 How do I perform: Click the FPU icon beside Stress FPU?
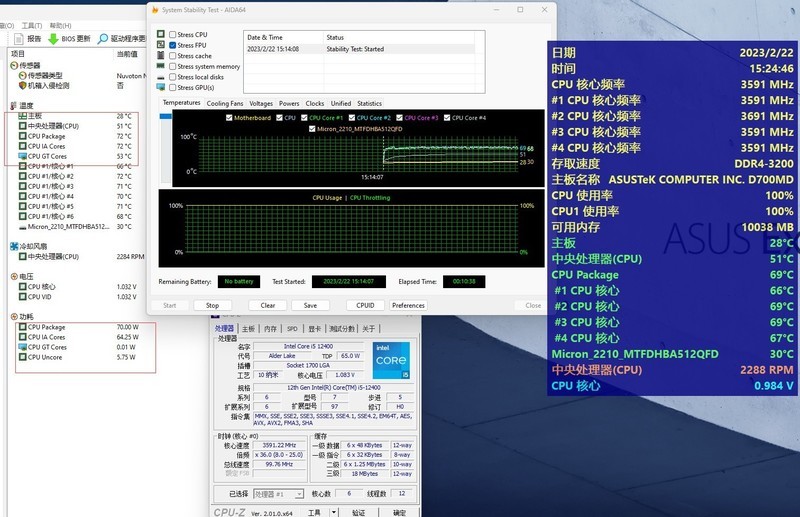tap(161, 45)
